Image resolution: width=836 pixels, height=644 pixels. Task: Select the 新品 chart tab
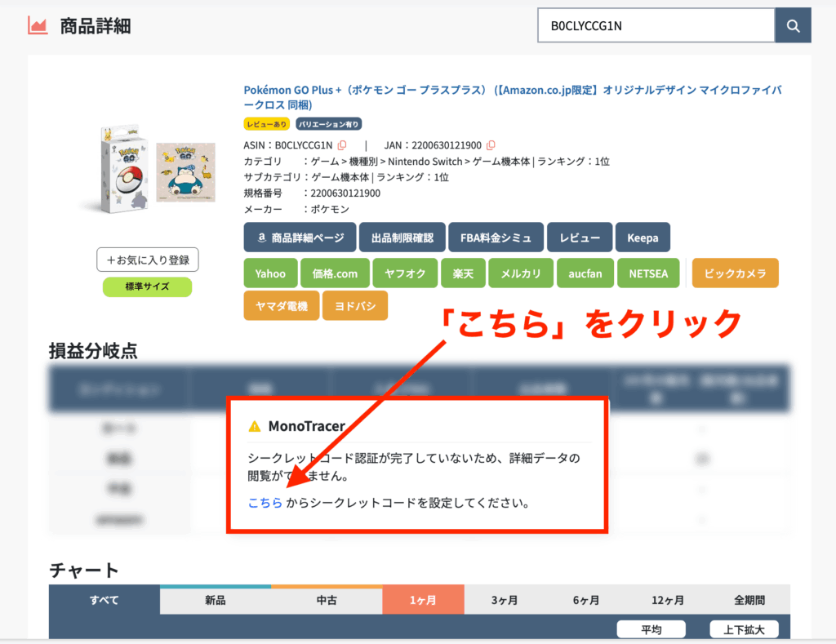coord(216,600)
